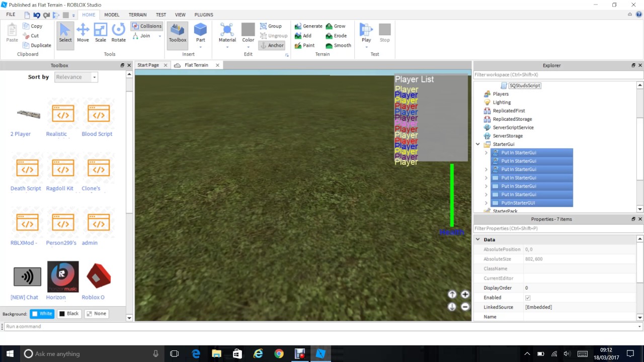Choose the Scale tool
This screenshot has height=362, width=644.
click(101, 33)
